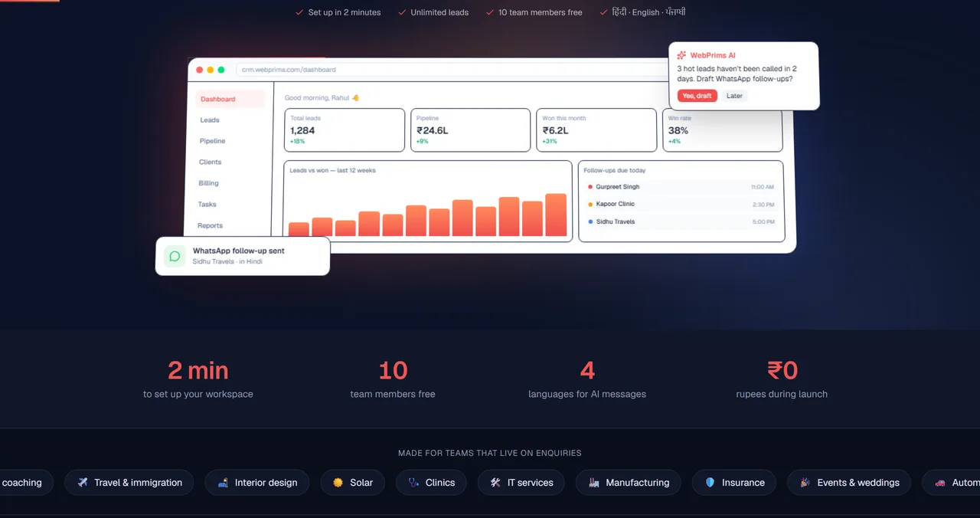Click the waving hand emoji after Rahul
The width and height of the screenshot is (980, 518).
(355, 98)
